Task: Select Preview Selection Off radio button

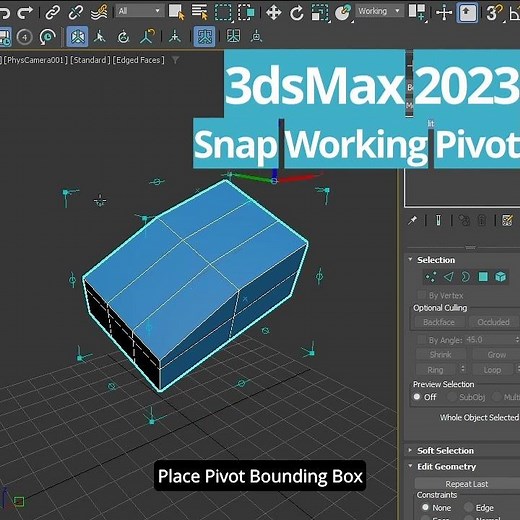Action: click(x=417, y=397)
